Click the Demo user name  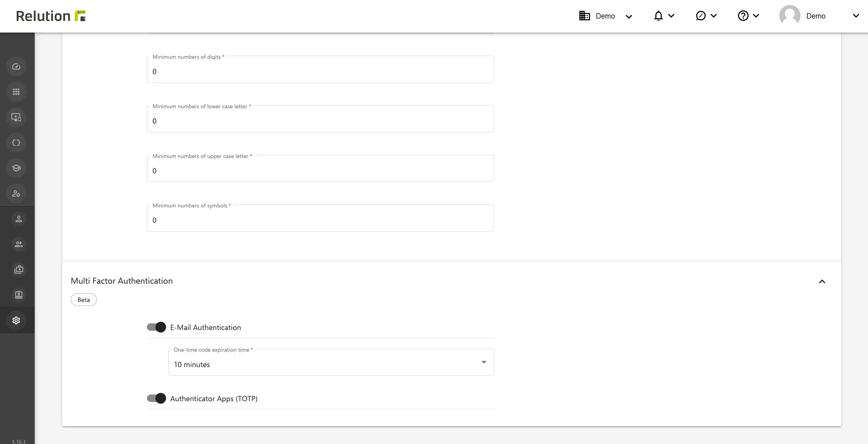pos(816,16)
